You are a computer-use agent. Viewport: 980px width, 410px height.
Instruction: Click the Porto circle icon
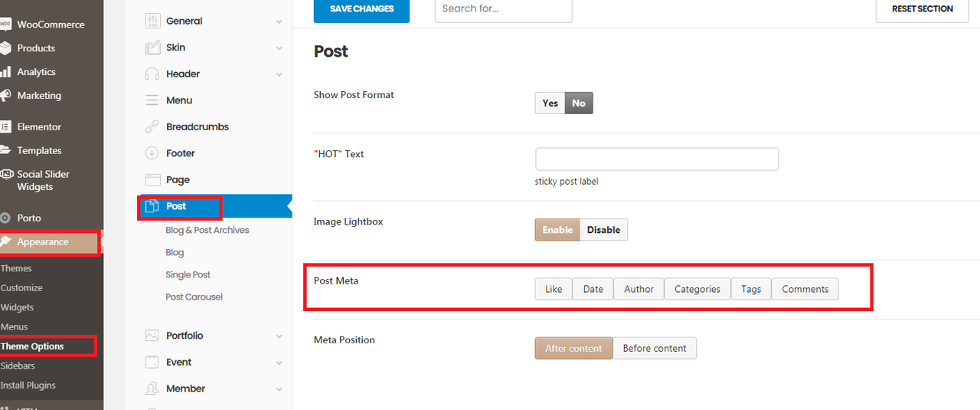point(5,218)
